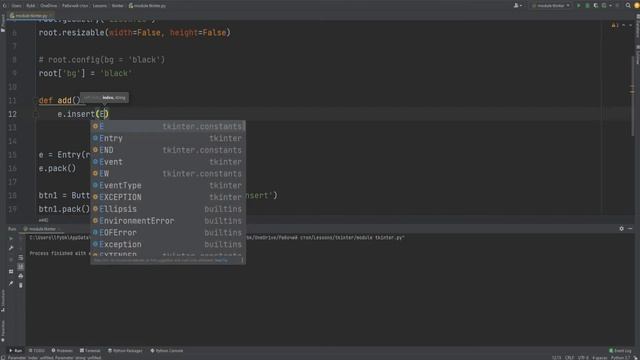Open the Event Log
Screen dimensions: 640x360
[620, 351]
